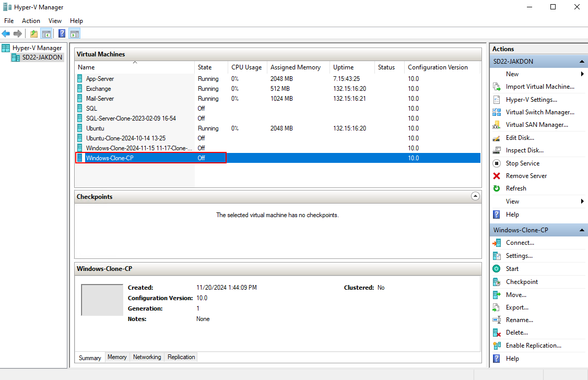Open the Action menu
Viewport: 588px width, 380px height.
point(31,20)
